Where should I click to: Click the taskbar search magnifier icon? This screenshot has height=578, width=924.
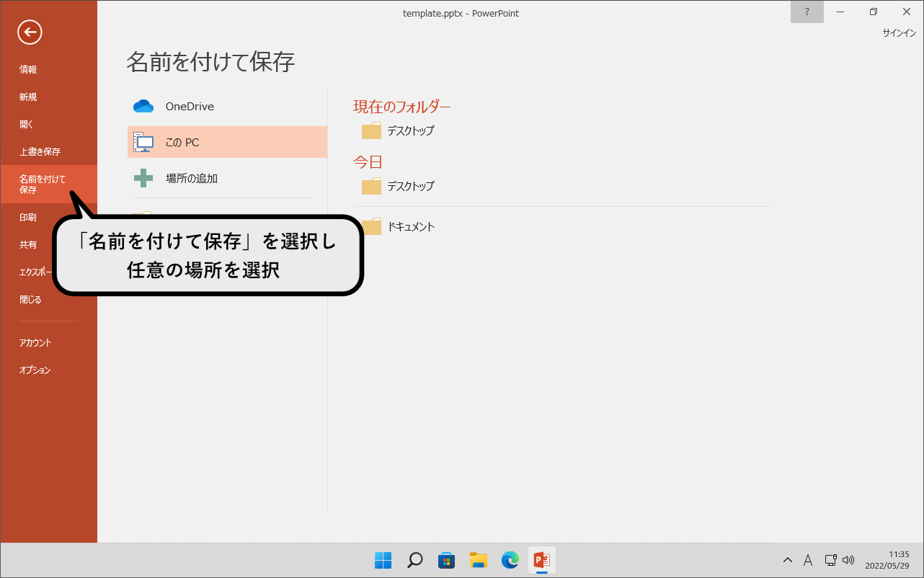pos(415,560)
